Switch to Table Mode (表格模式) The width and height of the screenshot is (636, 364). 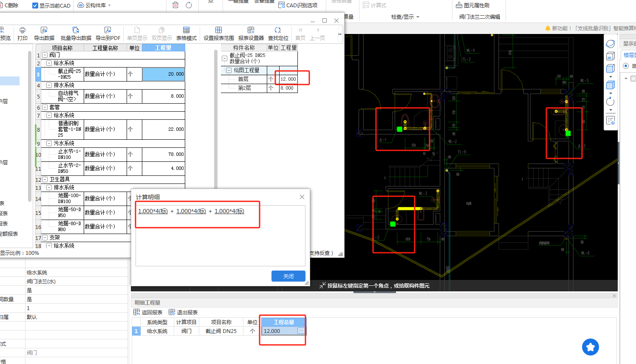click(186, 34)
